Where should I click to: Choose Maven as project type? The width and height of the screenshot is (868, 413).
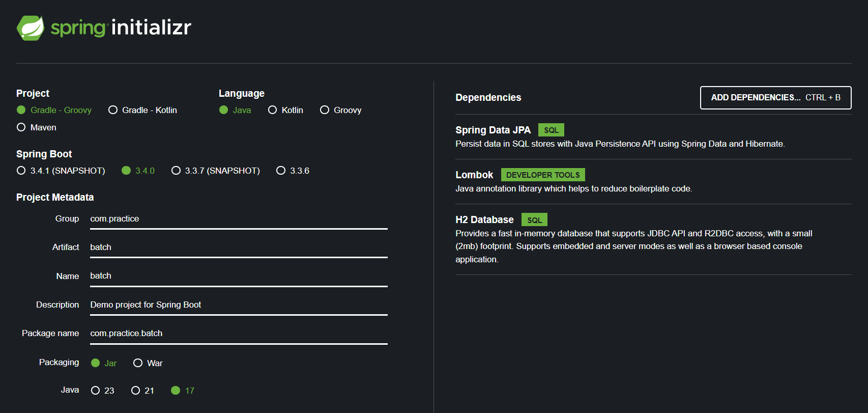36,127
